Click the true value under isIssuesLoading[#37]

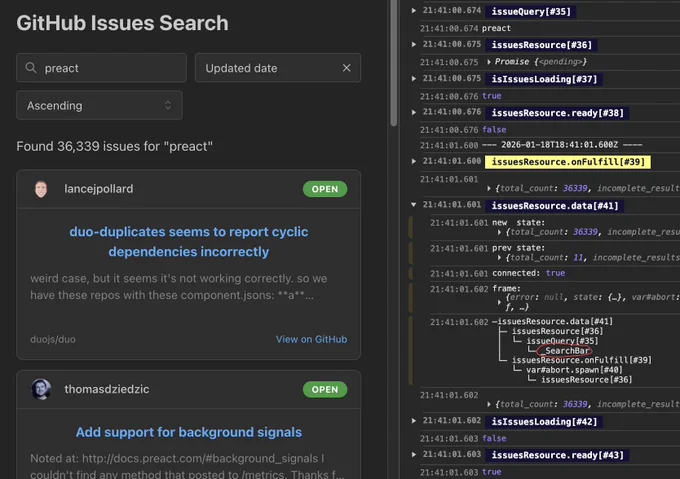point(492,96)
